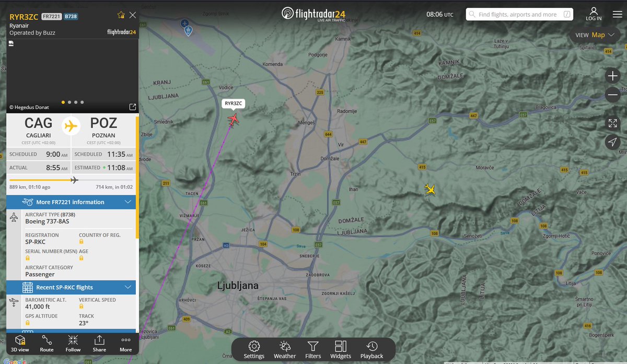Click the flight progress bar plane marker
The width and height of the screenshot is (627, 364).
tap(74, 180)
